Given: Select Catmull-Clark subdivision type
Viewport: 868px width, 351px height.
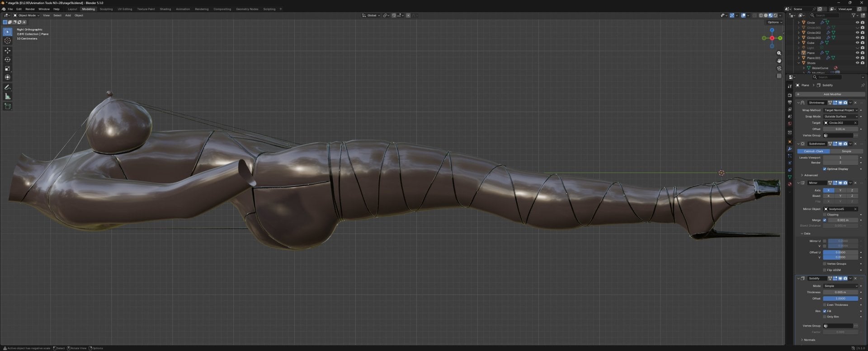Looking at the screenshot, I should pyautogui.click(x=813, y=151).
